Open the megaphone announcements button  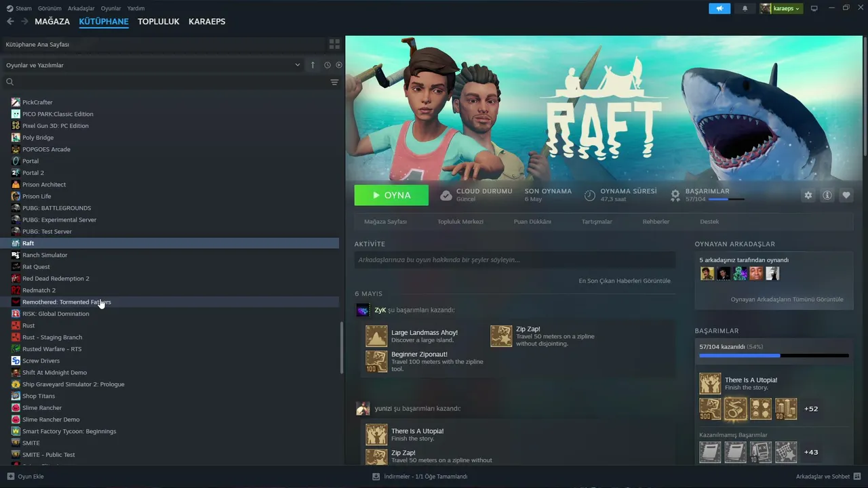pyautogui.click(x=719, y=8)
